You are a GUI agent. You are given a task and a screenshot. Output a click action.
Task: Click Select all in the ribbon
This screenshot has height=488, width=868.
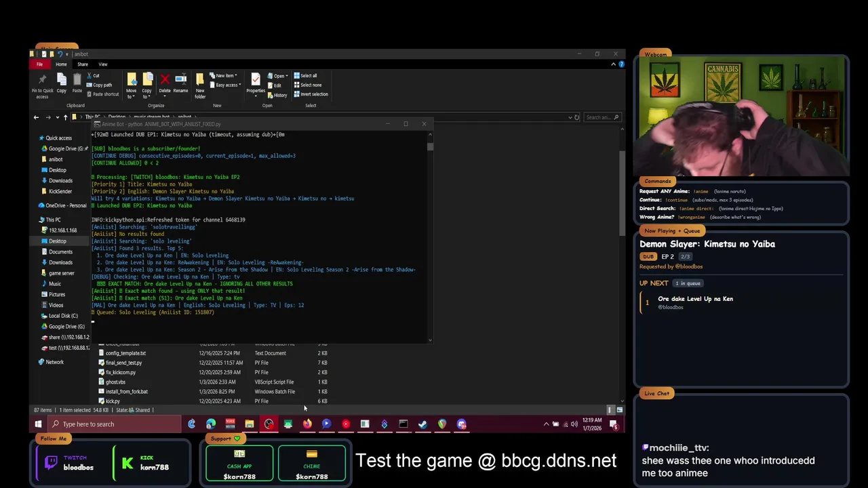pyautogui.click(x=306, y=76)
